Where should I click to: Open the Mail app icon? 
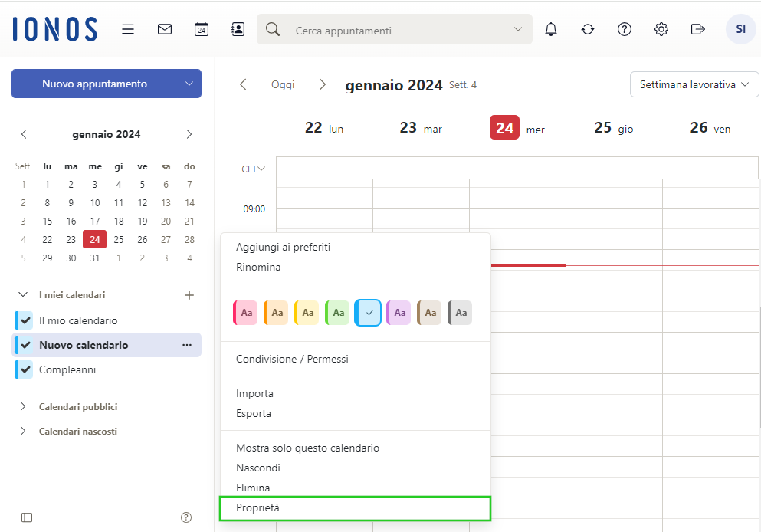165,30
